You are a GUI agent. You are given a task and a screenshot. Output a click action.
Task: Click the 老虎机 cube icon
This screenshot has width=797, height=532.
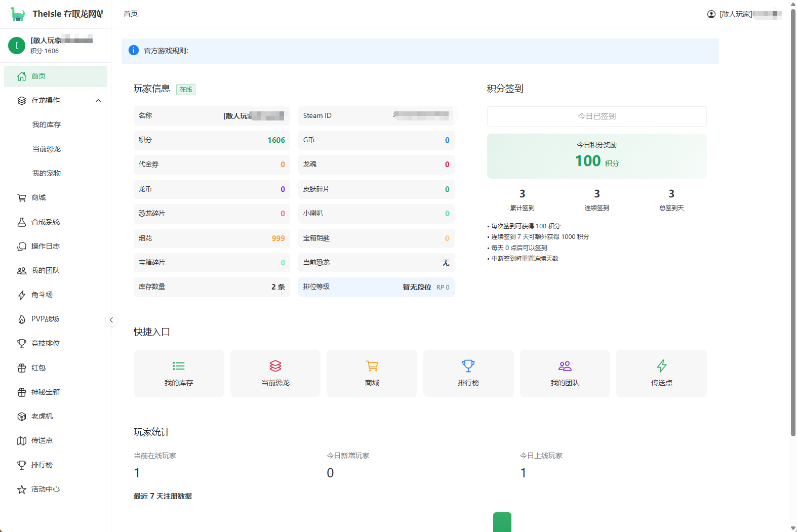[22, 417]
